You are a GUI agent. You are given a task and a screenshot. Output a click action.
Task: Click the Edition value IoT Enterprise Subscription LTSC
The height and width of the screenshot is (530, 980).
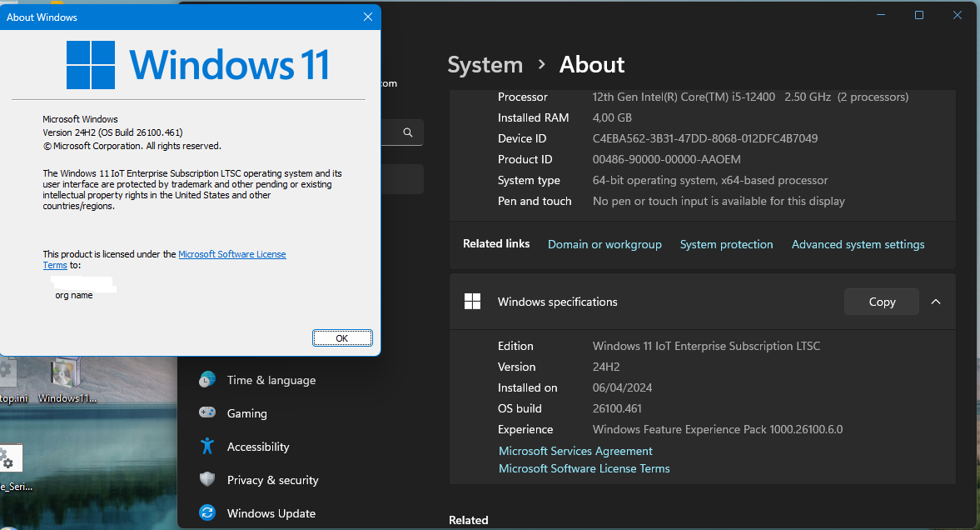(x=706, y=346)
